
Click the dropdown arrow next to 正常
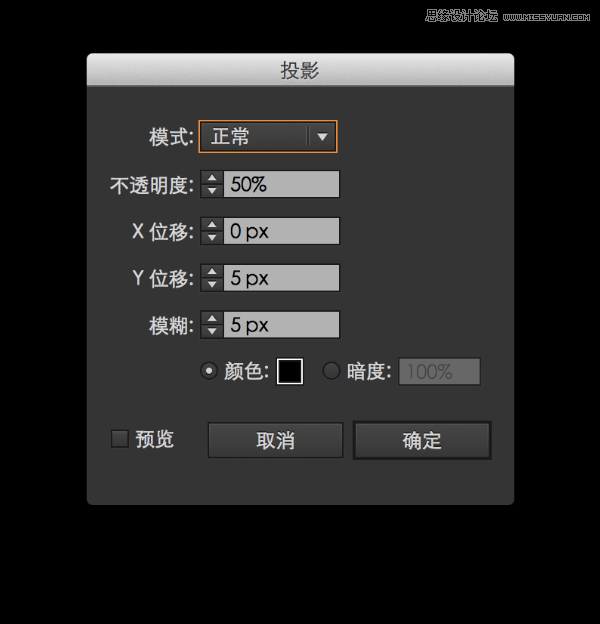322,137
